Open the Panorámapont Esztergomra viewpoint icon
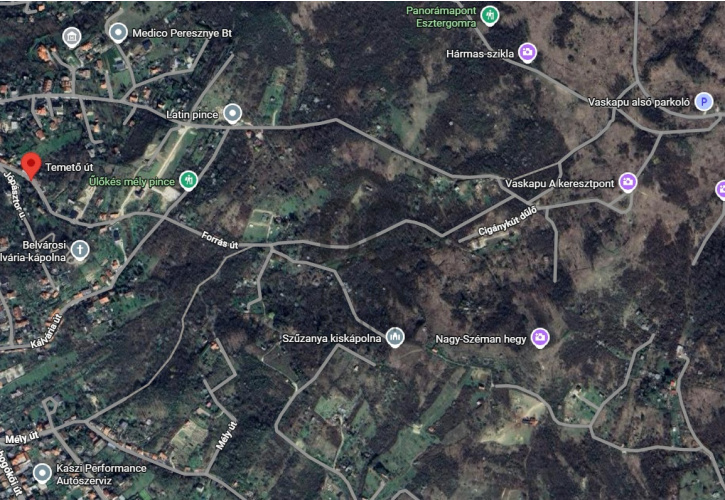 coord(489,16)
